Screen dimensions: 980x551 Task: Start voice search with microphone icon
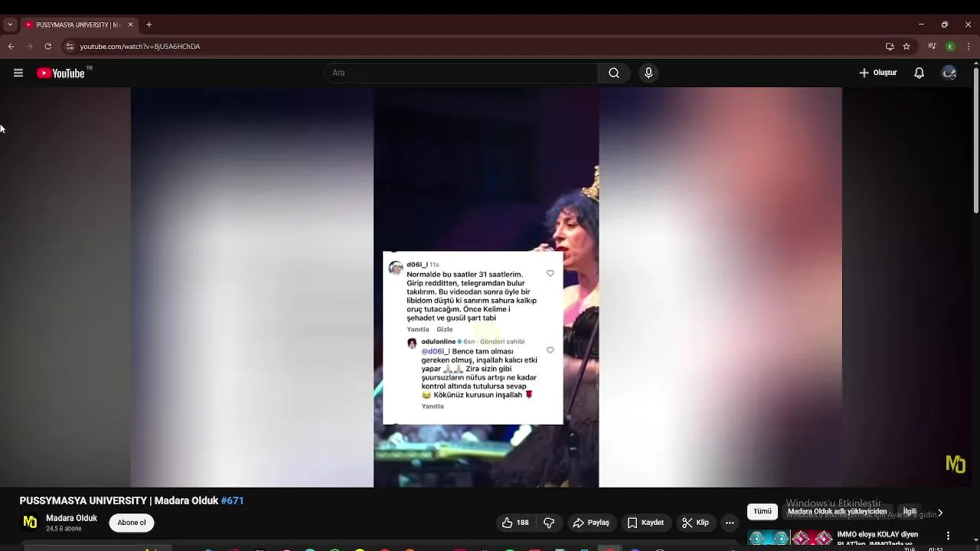coord(648,73)
